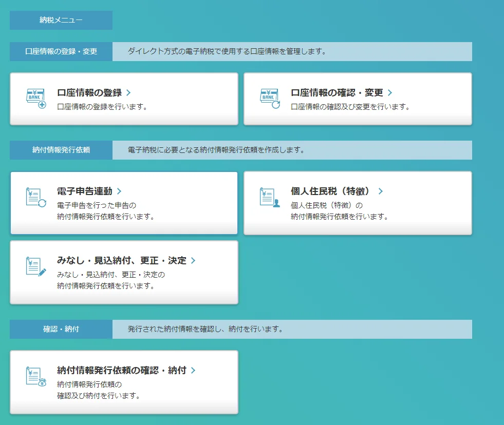Click the 確認・納付 section label

(x=61, y=329)
